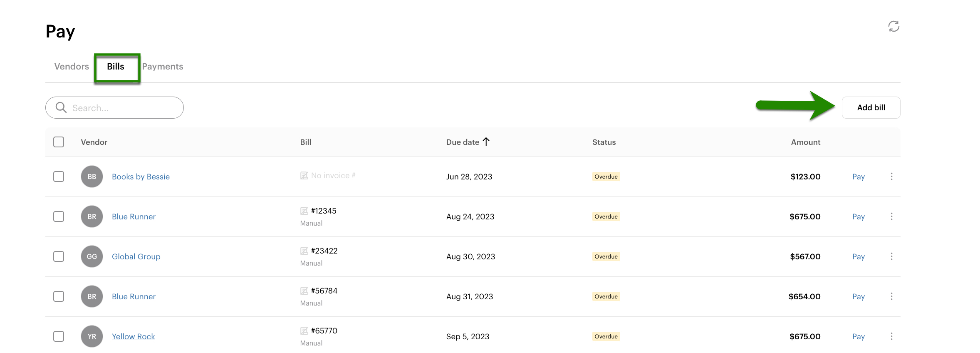Switch to the Vendors tab
This screenshot has width=980, height=353.
(72, 67)
